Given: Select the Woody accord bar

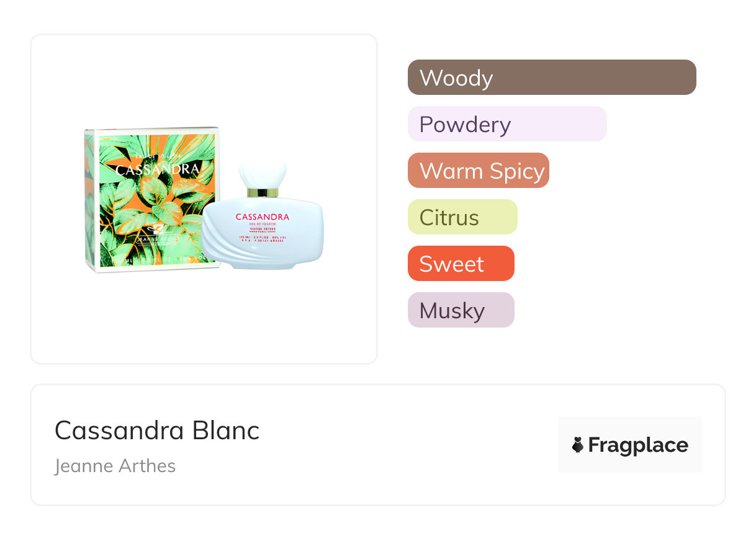Looking at the screenshot, I should (x=552, y=78).
